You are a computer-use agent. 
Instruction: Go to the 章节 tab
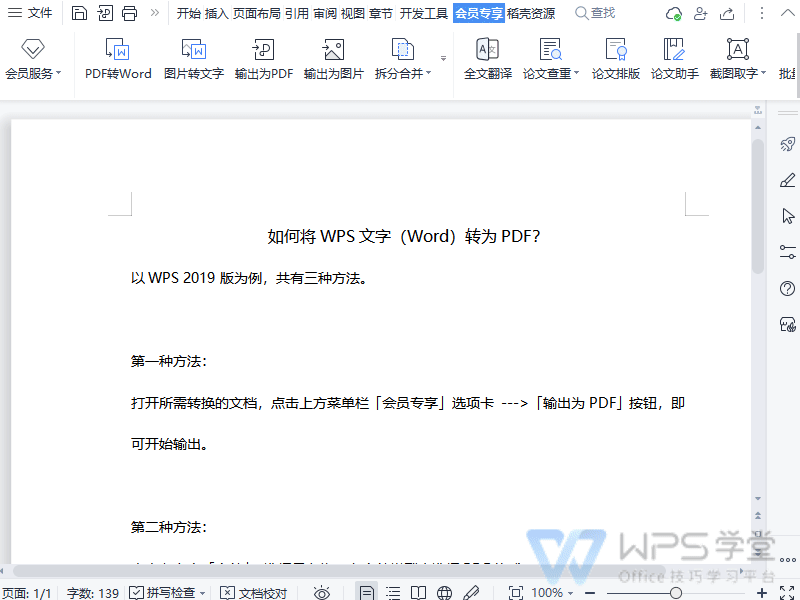pyautogui.click(x=381, y=13)
